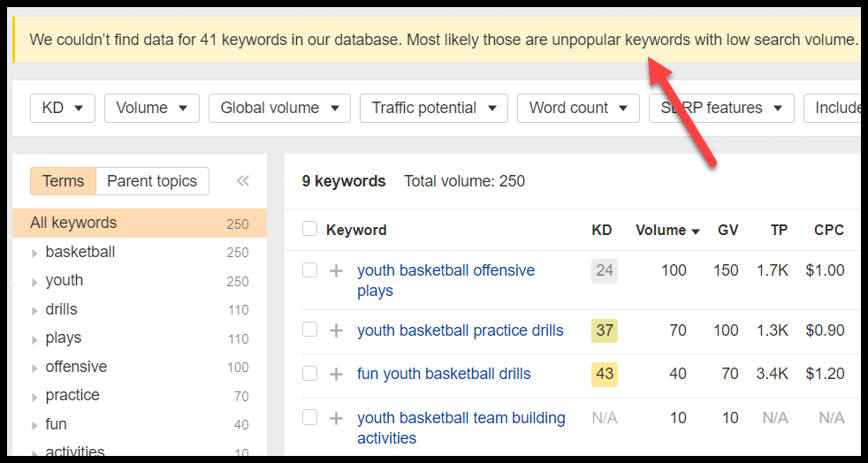The width and height of the screenshot is (868, 463).
Task: Click plus icon beside youth basketball team building activities
Action: pos(336,418)
